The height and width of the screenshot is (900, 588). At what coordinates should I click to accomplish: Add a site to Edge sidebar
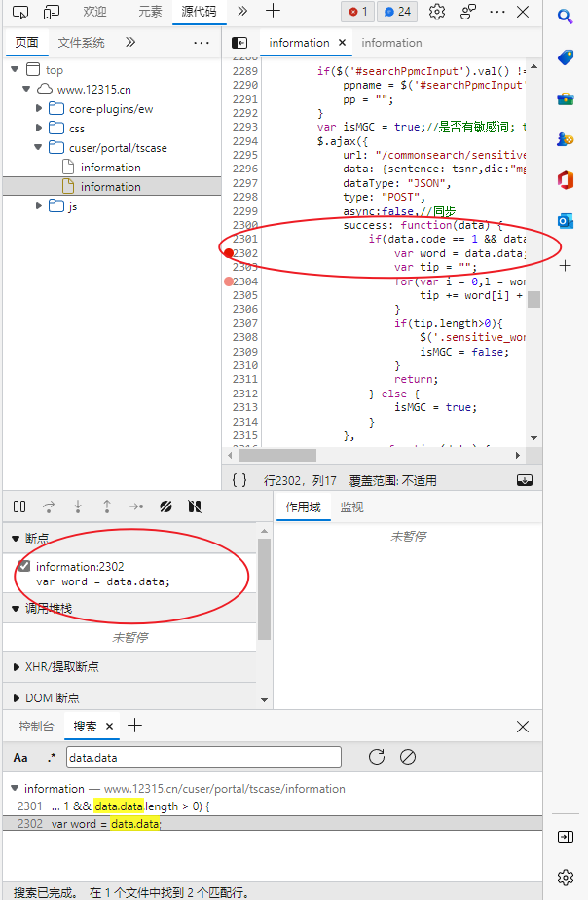coord(566,266)
